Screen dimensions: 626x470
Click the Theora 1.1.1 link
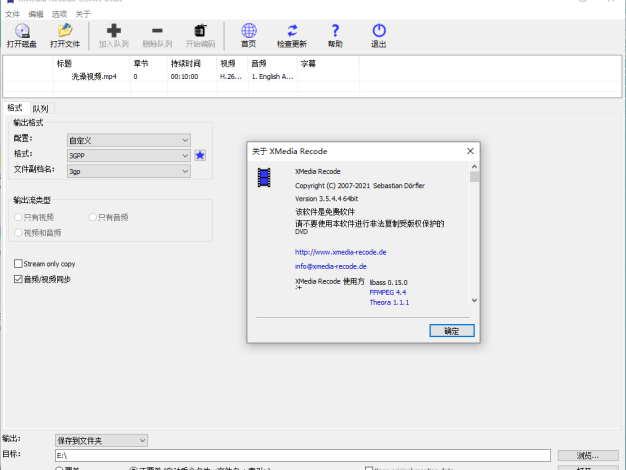click(389, 302)
